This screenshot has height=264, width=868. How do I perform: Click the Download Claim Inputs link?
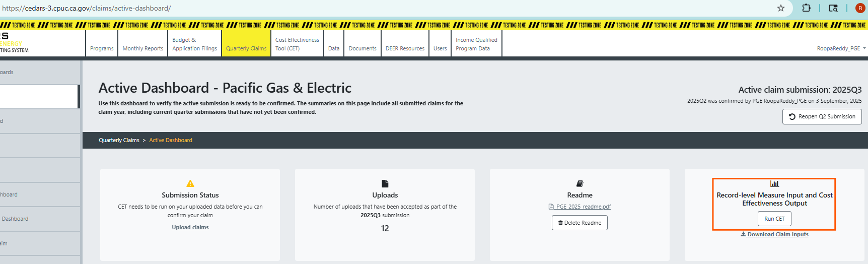774,234
